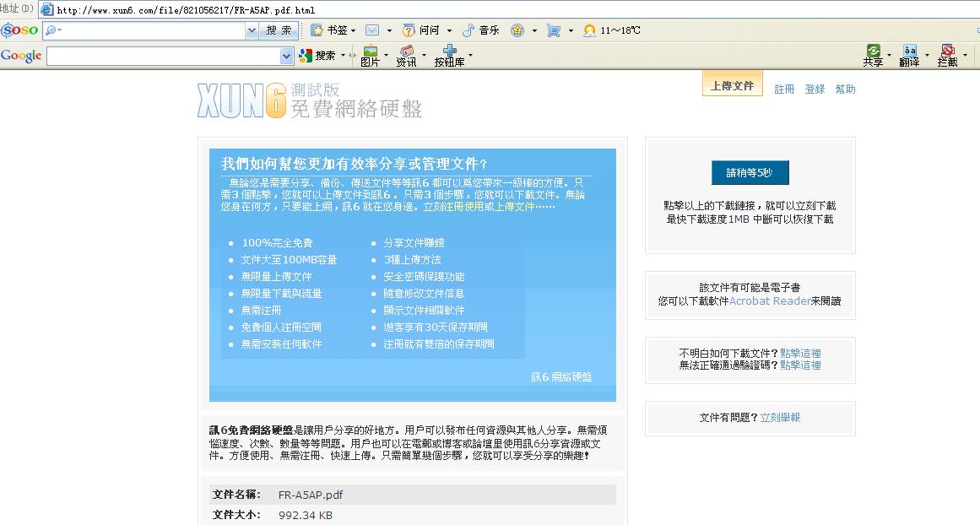Click the Soso 搜索 search button
The width and height of the screenshot is (980, 525).
[x=278, y=30]
